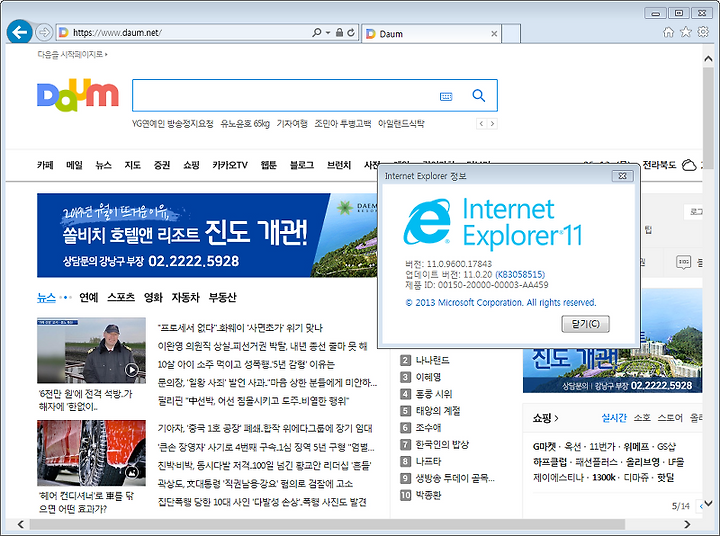Viewport: 720px width, 536px height.
Task: Select the 실시간 shopping tab
Action: tap(614, 418)
